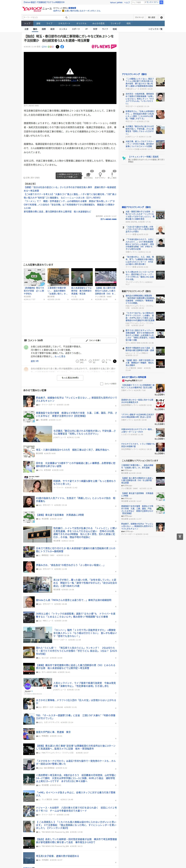The height and width of the screenshot is (868, 186).
Task: Open the エキスパート tab
Action: pos(64,24)
